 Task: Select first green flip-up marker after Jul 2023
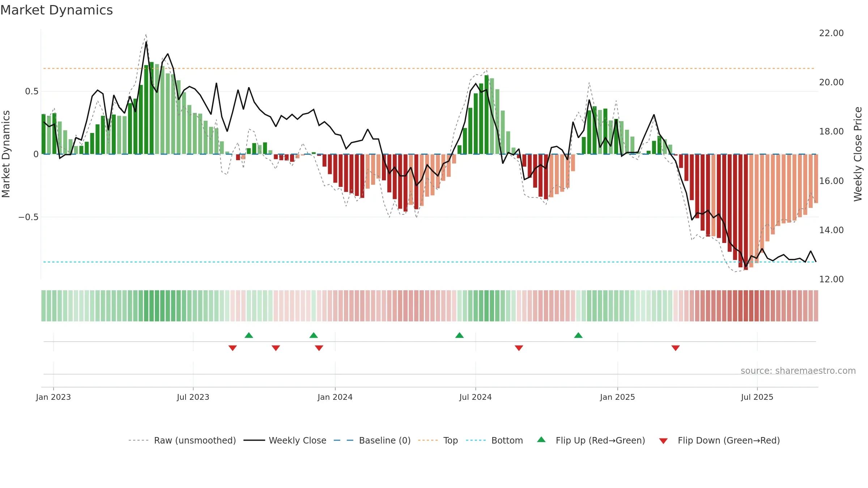[249, 335]
